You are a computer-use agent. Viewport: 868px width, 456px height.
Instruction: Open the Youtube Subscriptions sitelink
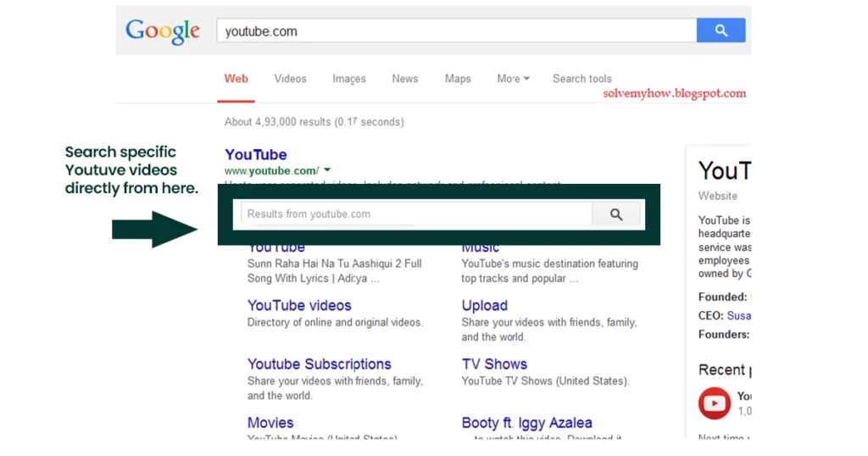319,364
